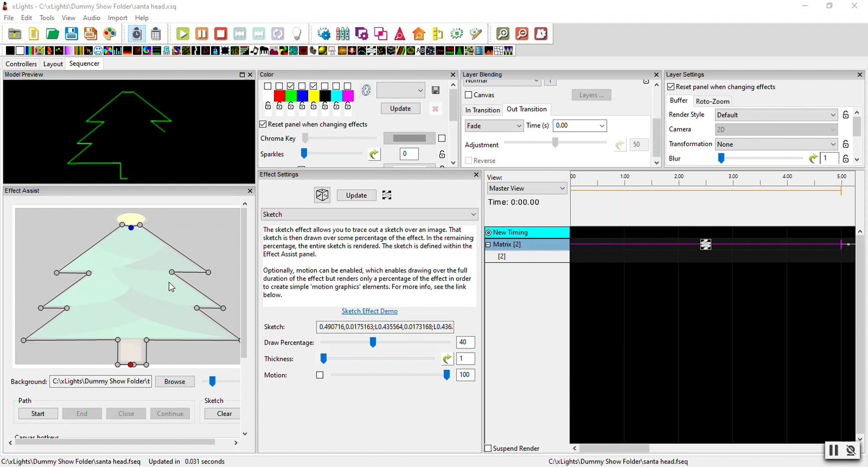Screen dimensions: 868x467
Task: Click the orange house preview icon
Action: tap(419, 34)
